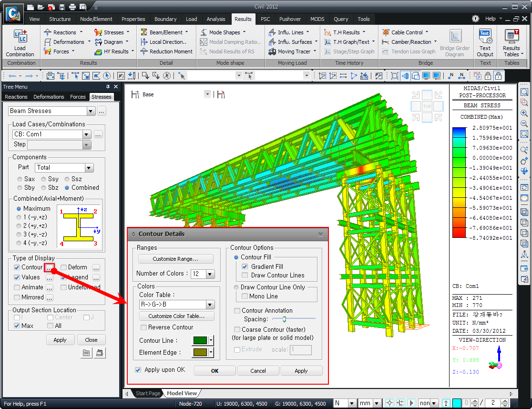Click OK in Contour Details
Image resolution: width=532 pixels, height=409 pixels.
(215, 371)
